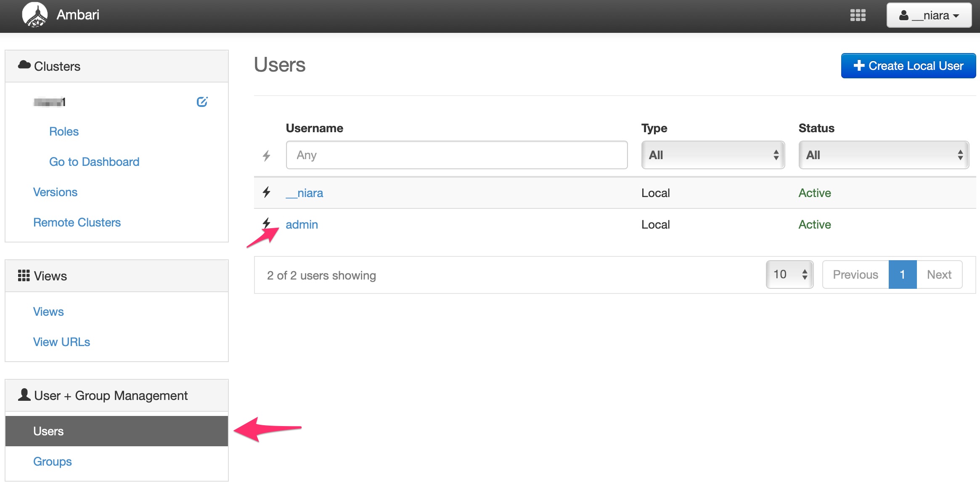Viewport: 980px width, 485px height.
Task: Open the Views link in sidebar
Action: [48, 312]
